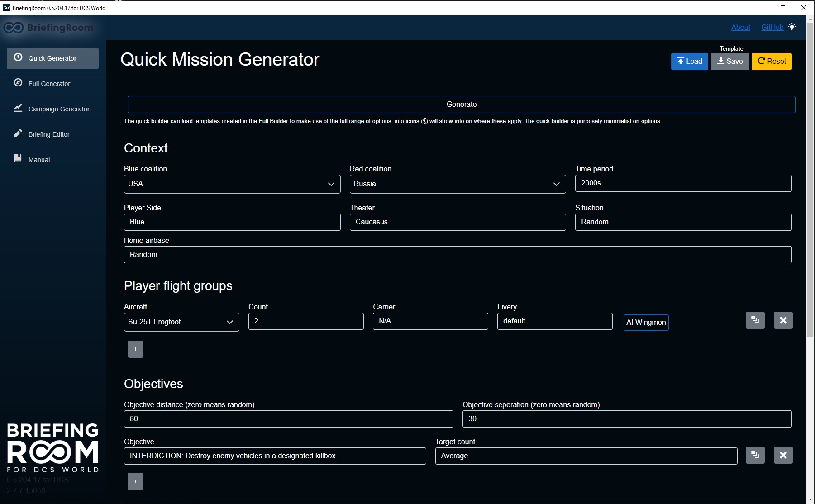Select the Quick Generator sidebar icon
The image size is (815, 504).
coord(18,58)
